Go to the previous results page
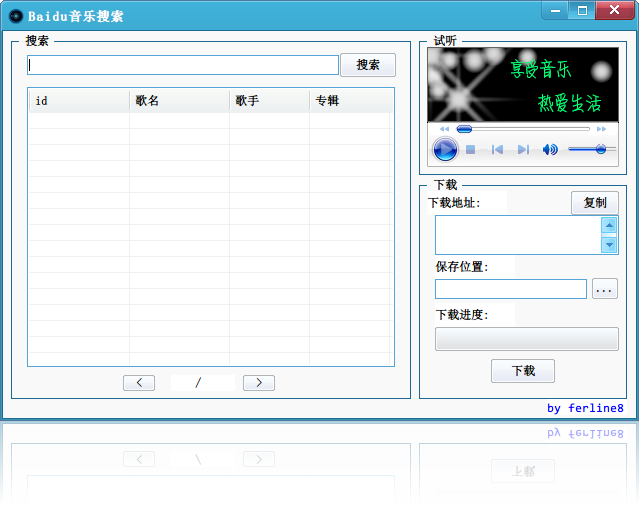This screenshot has height=505, width=639. (x=139, y=383)
